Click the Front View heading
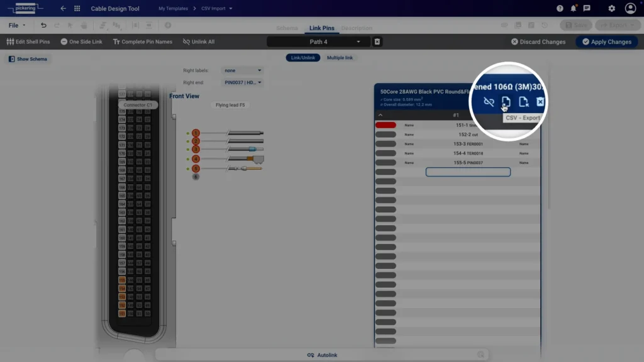The height and width of the screenshot is (362, 644). [x=184, y=96]
